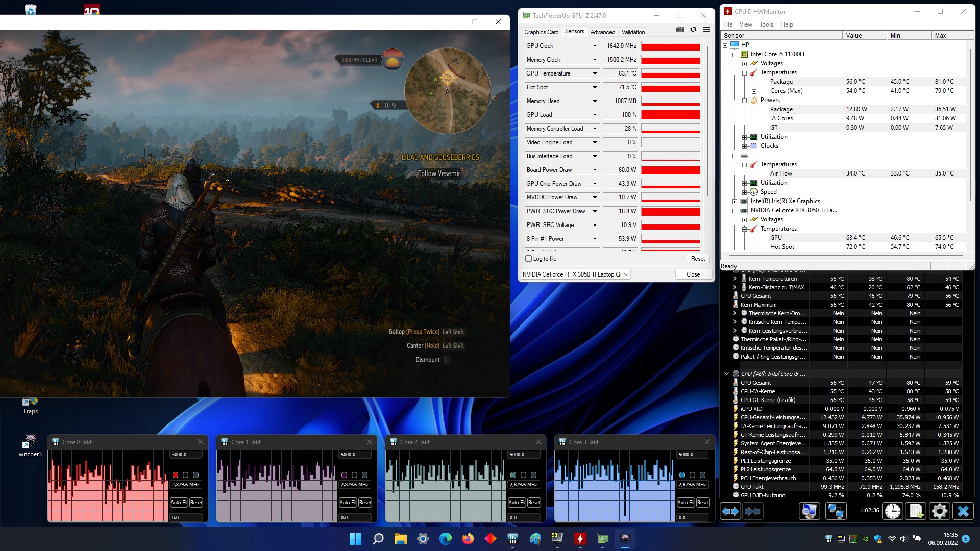
Task: Open HWiNFO settings gear icon
Action: point(940,511)
